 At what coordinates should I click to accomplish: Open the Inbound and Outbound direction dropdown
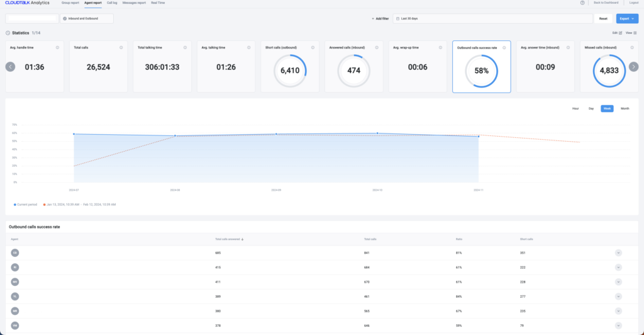86,18
